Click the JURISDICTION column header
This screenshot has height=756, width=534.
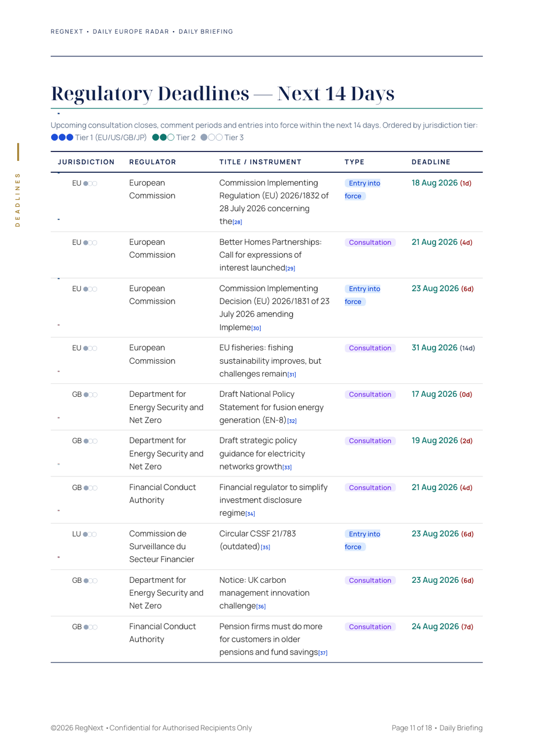86,162
